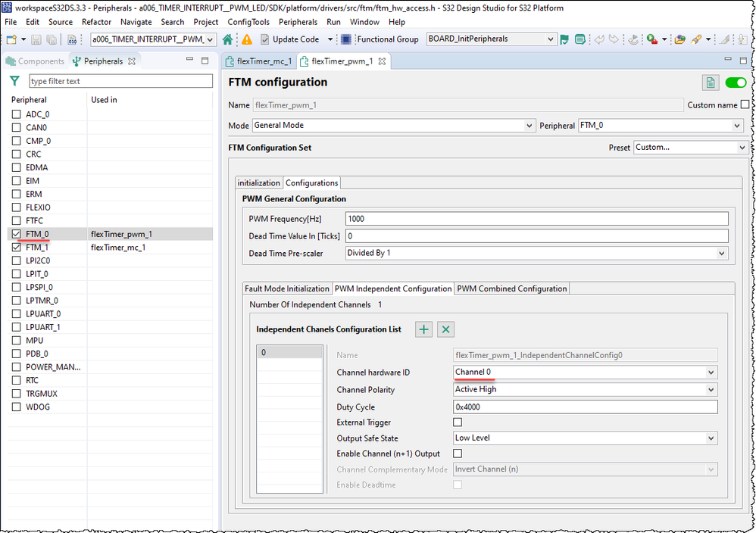The height and width of the screenshot is (533, 756).
Task: Open the Navigate menu
Action: coord(136,22)
